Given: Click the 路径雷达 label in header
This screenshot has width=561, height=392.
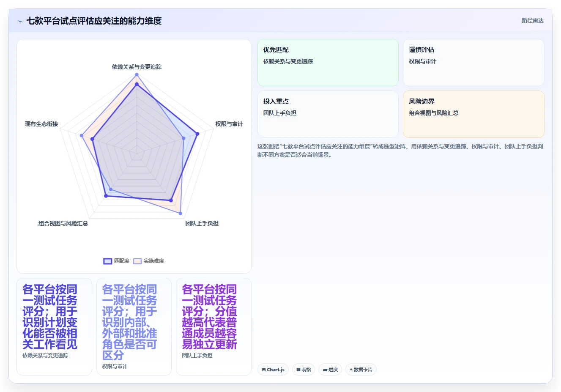Looking at the screenshot, I should (532, 20).
